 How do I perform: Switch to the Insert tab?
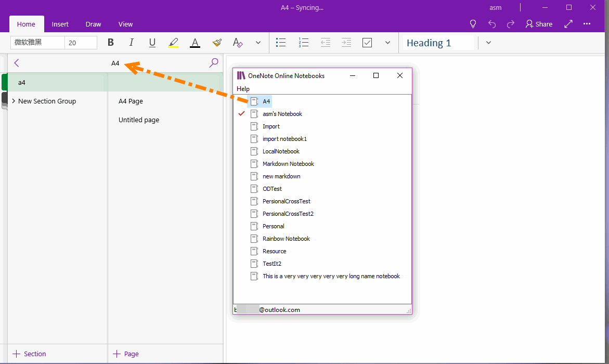(60, 24)
